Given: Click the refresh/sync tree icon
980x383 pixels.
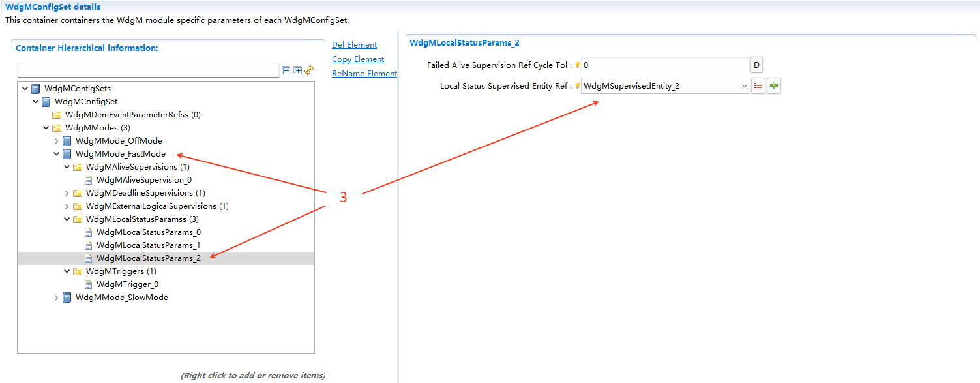Looking at the screenshot, I should [x=310, y=70].
